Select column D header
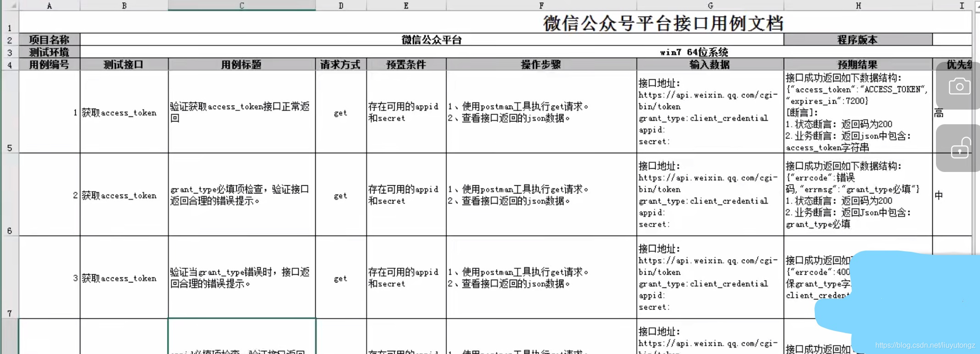 point(341,6)
